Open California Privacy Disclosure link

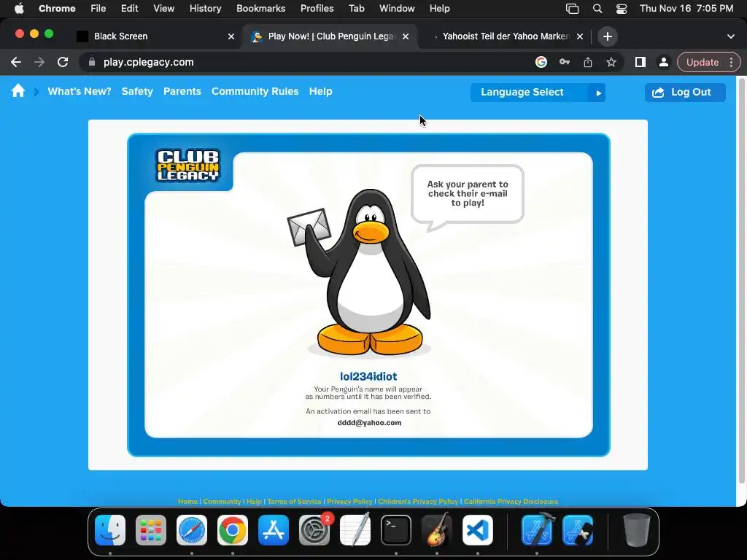(511, 502)
